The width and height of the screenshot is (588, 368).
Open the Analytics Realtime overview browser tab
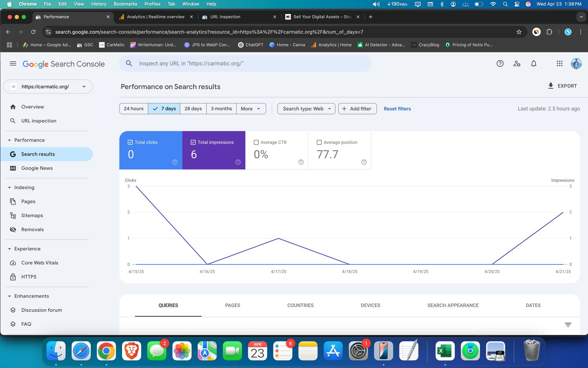[156, 17]
